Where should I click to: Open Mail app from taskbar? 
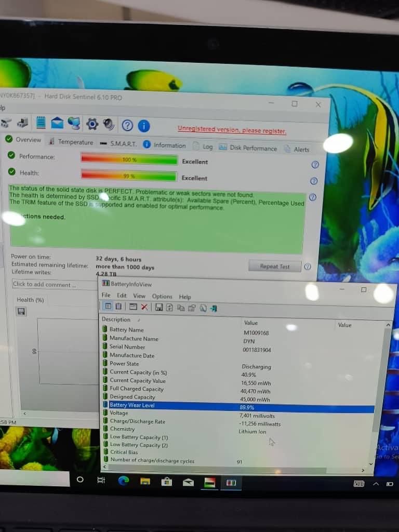pos(188,483)
